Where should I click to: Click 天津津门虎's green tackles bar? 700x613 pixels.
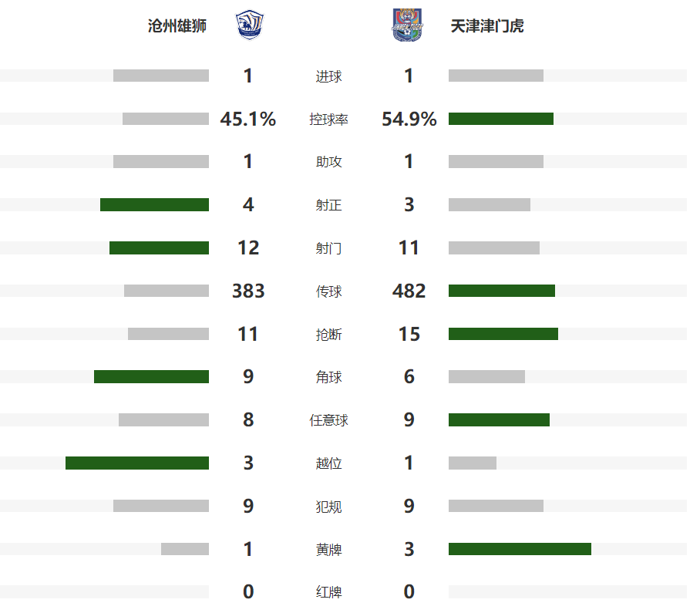pyautogui.click(x=503, y=334)
